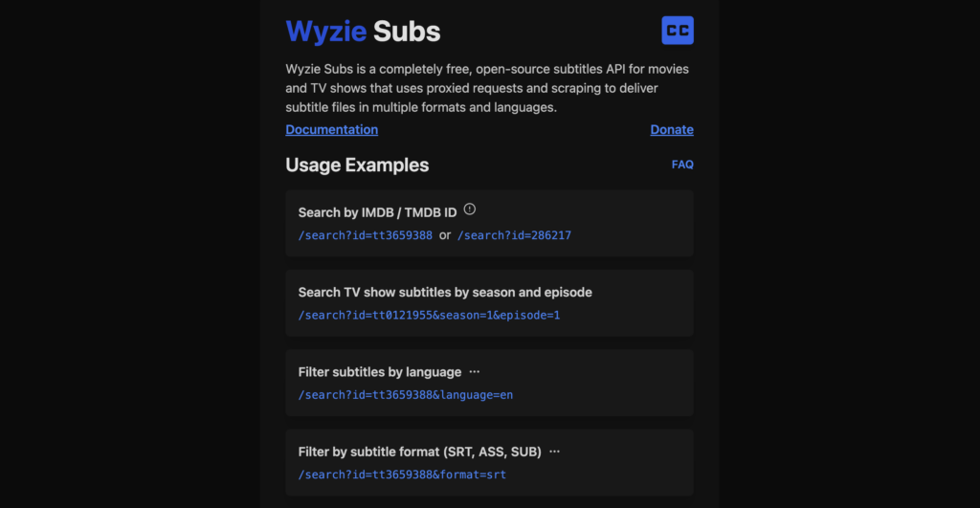The width and height of the screenshot is (980, 508).
Task: Click the Wyzie Subs description paragraph
Action: click(487, 89)
